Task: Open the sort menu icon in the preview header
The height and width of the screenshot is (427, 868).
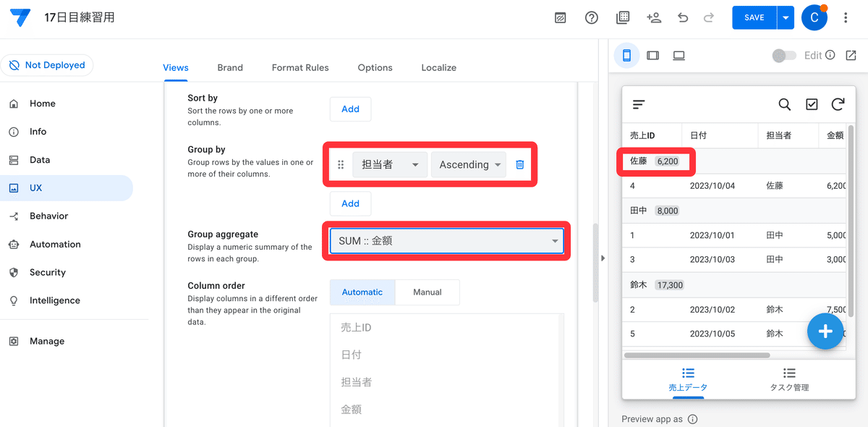Action: click(638, 104)
